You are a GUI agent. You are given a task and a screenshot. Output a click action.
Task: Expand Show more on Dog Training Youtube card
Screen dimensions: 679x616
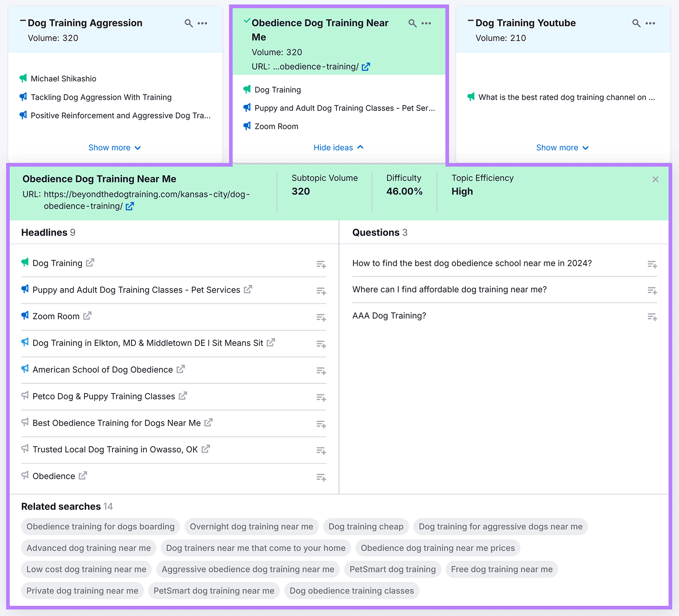[x=562, y=147]
